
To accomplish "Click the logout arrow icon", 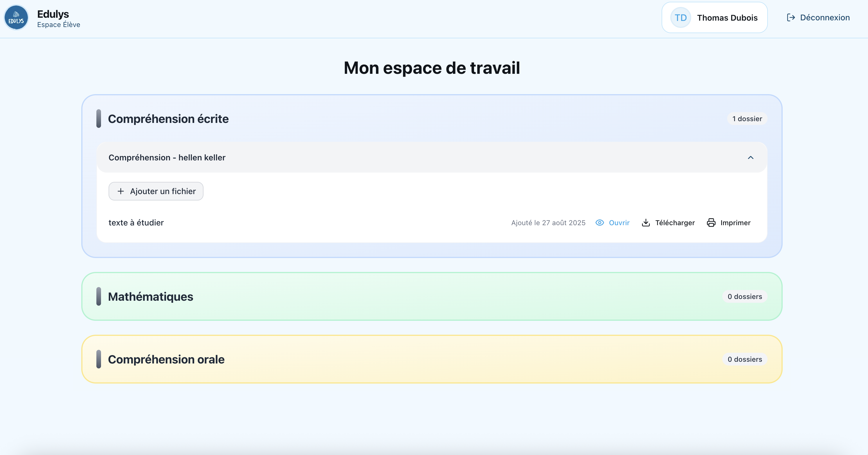I will [790, 17].
